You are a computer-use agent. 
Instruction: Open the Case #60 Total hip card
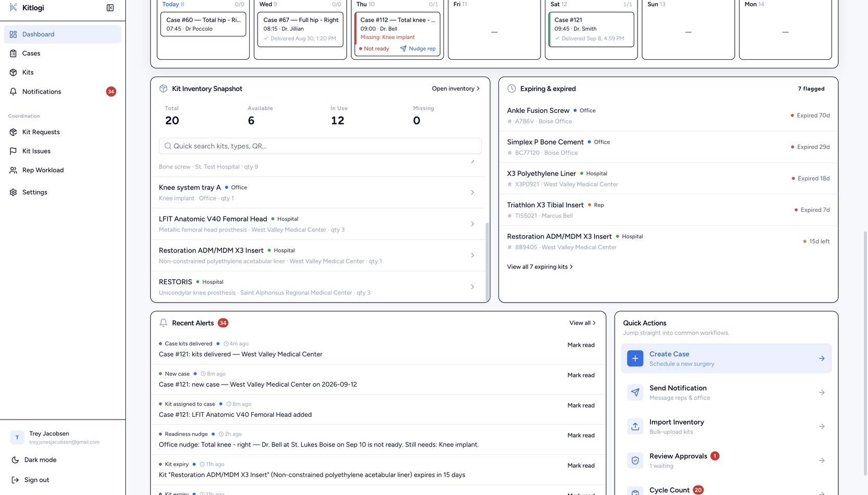point(203,24)
